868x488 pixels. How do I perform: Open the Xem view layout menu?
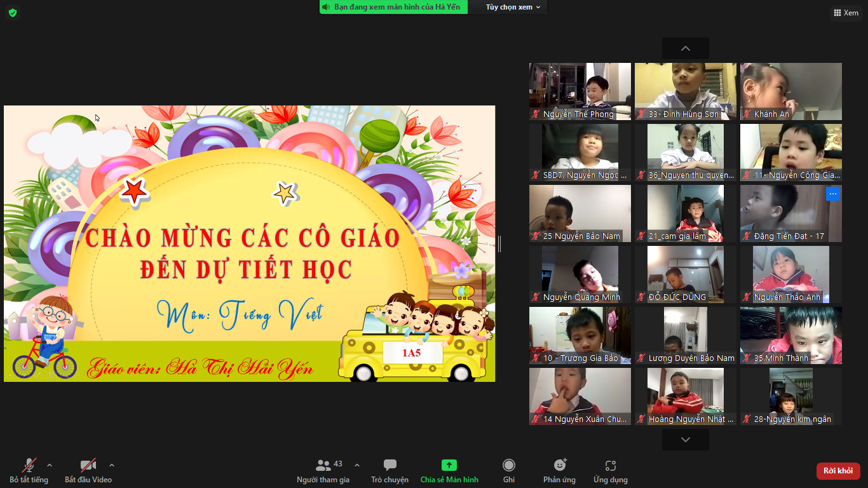point(846,13)
